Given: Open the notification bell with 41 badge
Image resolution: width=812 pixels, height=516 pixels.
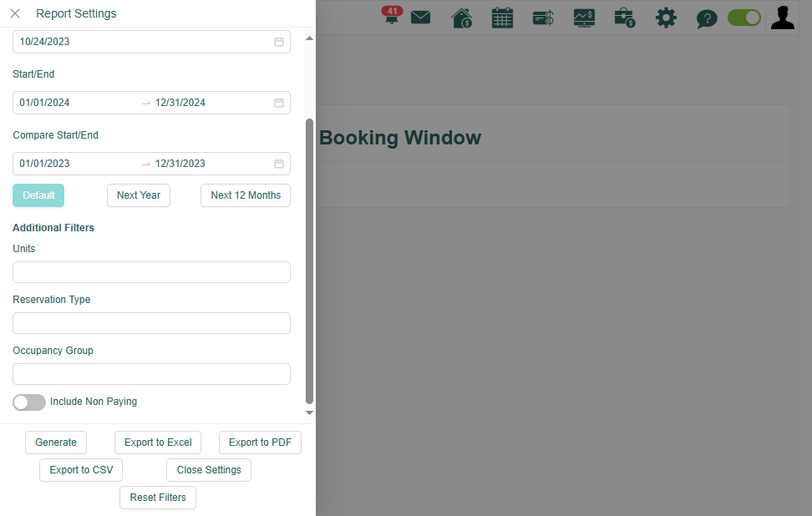Looking at the screenshot, I should click(392, 15).
